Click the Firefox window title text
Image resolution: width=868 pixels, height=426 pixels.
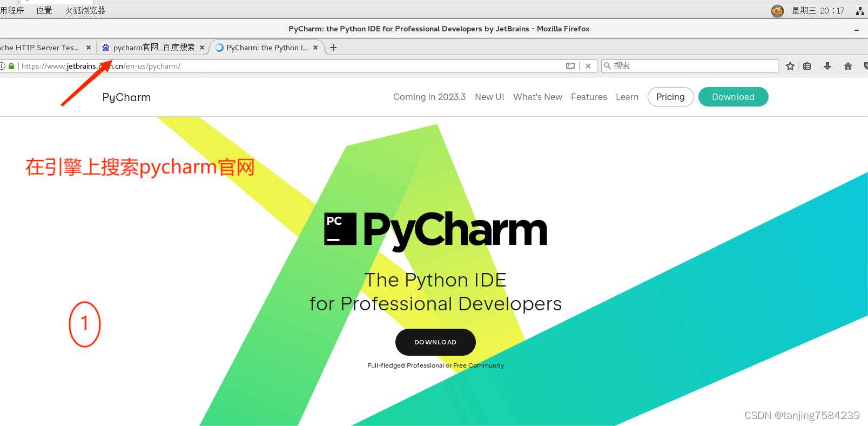(439, 29)
